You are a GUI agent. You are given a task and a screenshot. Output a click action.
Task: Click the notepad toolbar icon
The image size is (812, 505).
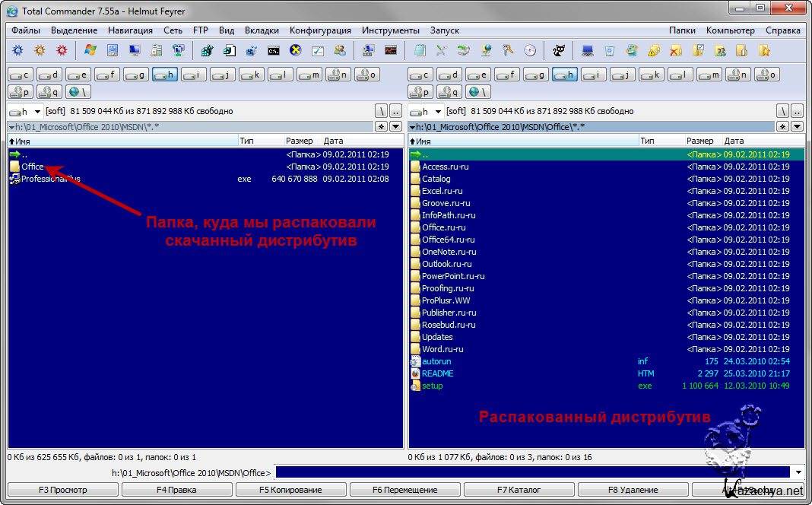(x=419, y=51)
